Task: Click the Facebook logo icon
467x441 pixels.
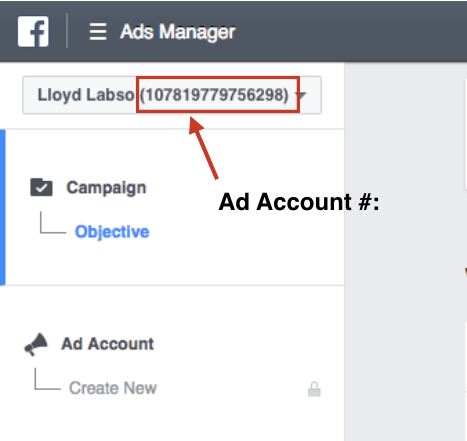Action: click(x=33, y=32)
